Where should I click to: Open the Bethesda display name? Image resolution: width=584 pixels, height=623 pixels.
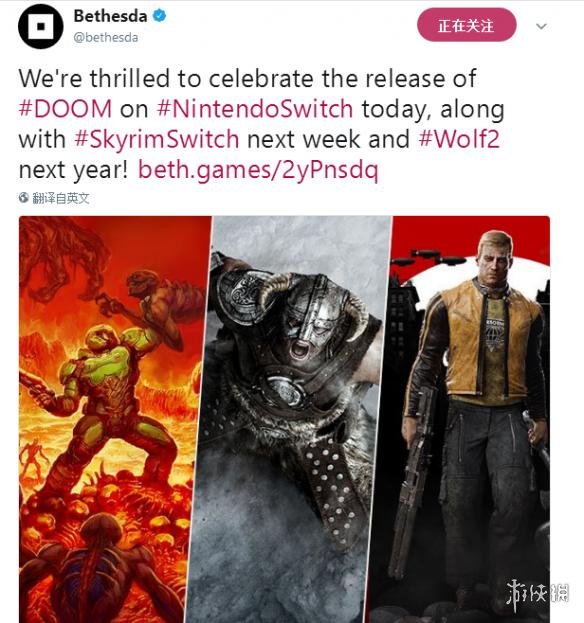[x=110, y=16]
